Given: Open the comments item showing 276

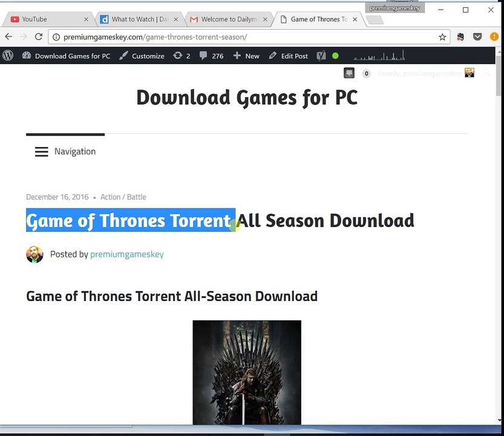Looking at the screenshot, I should (x=211, y=56).
